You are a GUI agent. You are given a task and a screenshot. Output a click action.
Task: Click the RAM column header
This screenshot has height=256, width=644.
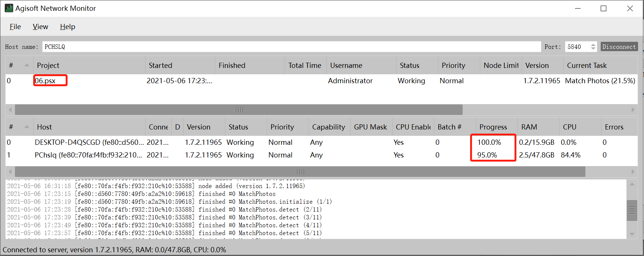click(538, 127)
